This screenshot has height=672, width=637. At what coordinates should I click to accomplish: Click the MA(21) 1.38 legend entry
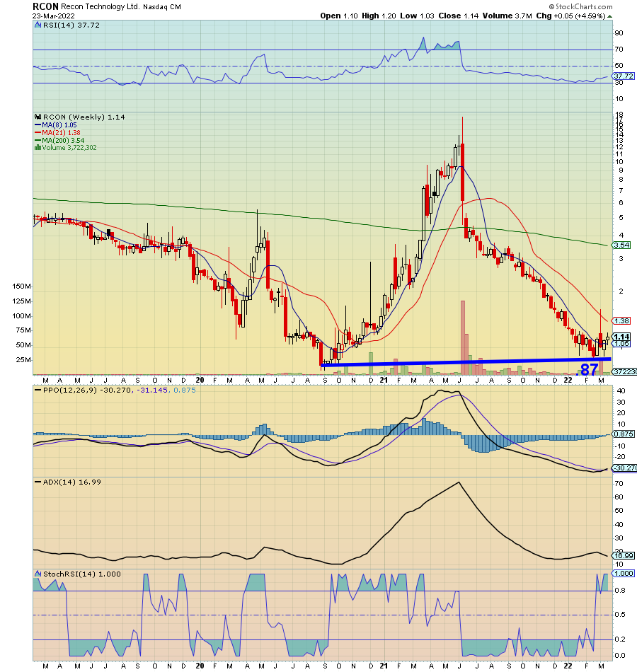[57, 133]
